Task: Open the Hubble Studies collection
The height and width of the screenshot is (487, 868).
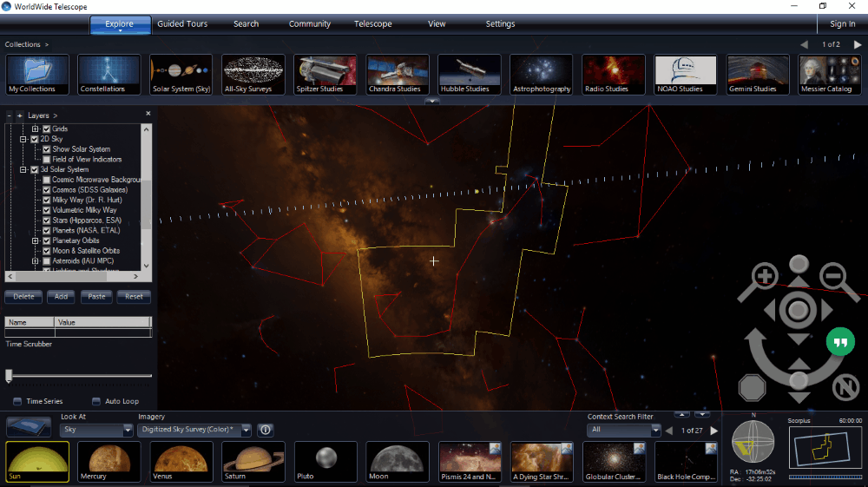Action: coord(470,74)
